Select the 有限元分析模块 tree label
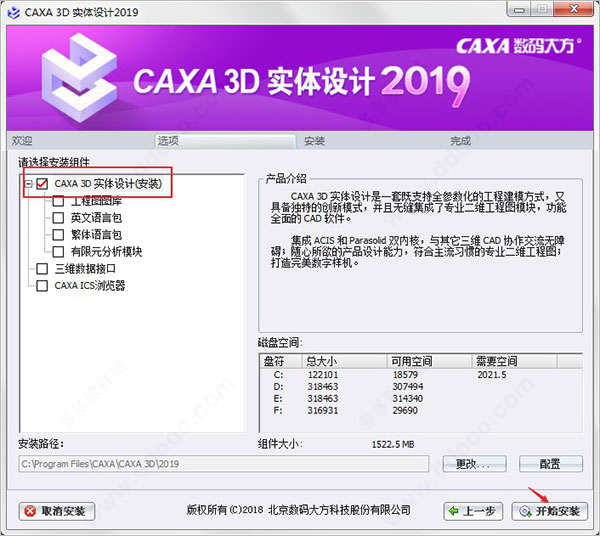 [x=106, y=251]
